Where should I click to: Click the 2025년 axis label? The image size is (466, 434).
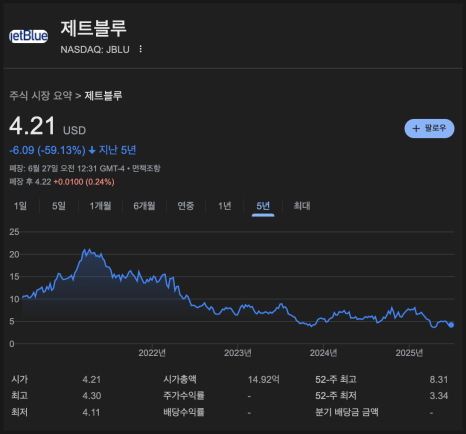(409, 353)
